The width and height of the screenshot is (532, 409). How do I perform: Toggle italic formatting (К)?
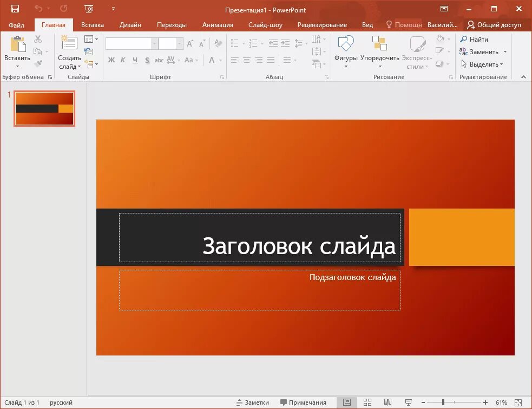pyautogui.click(x=123, y=60)
